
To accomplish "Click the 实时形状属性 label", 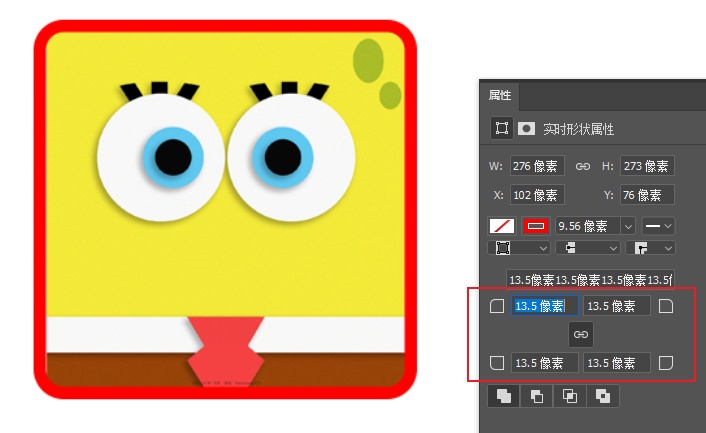I will point(579,129).
